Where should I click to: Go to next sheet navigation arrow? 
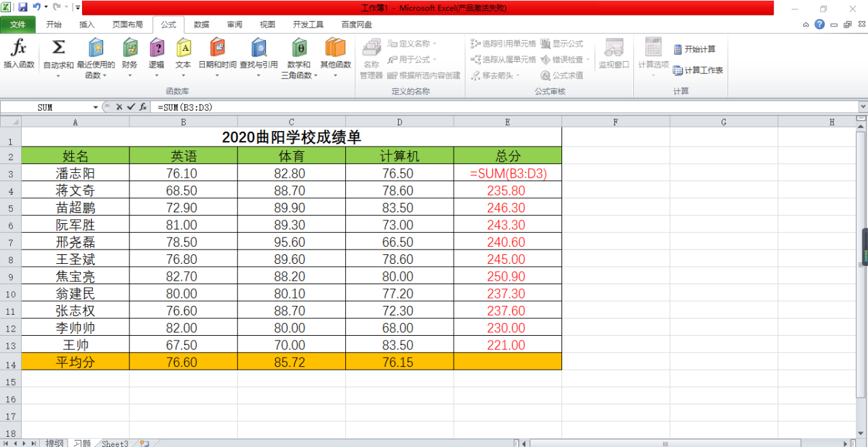tap(24, 443)
